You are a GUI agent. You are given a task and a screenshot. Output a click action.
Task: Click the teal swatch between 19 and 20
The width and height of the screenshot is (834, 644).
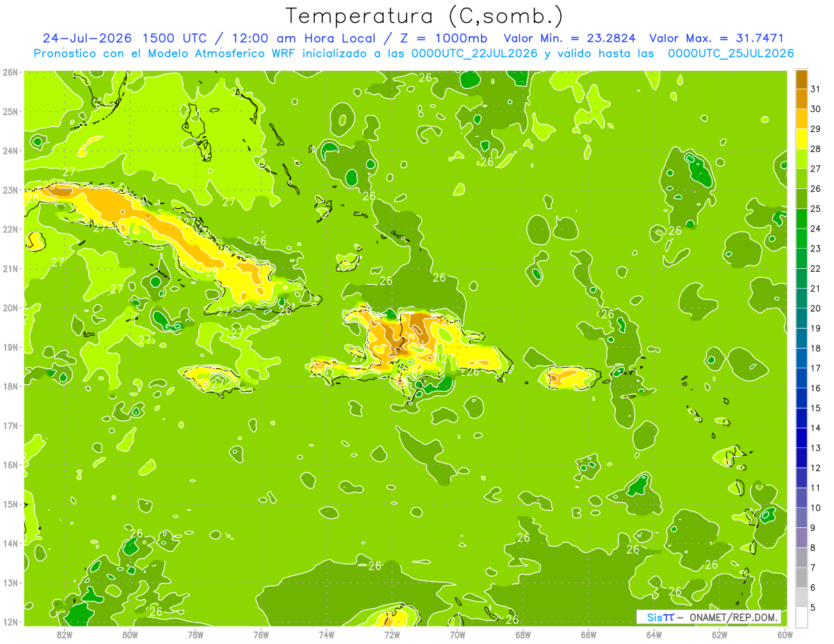click(801, 319)
